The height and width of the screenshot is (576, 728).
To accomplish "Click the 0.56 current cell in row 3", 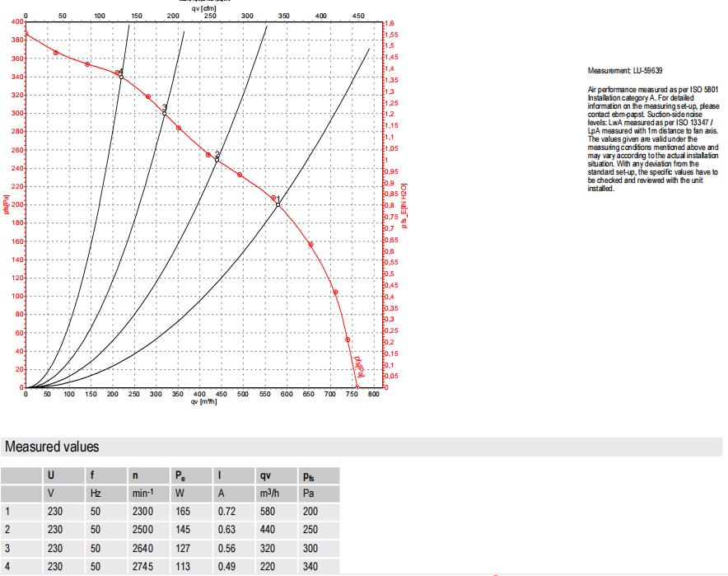I will click(x=226, y=547).
